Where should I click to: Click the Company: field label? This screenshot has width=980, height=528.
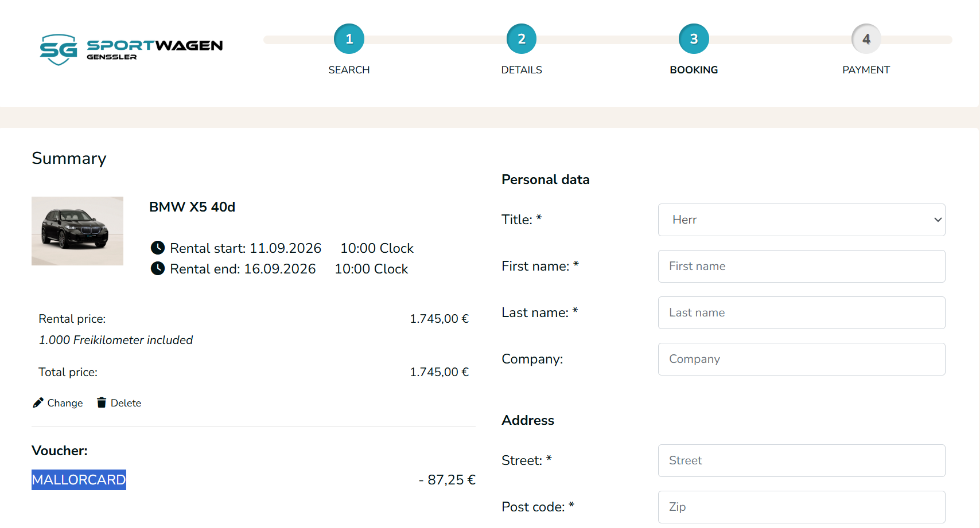pos(532,359)
